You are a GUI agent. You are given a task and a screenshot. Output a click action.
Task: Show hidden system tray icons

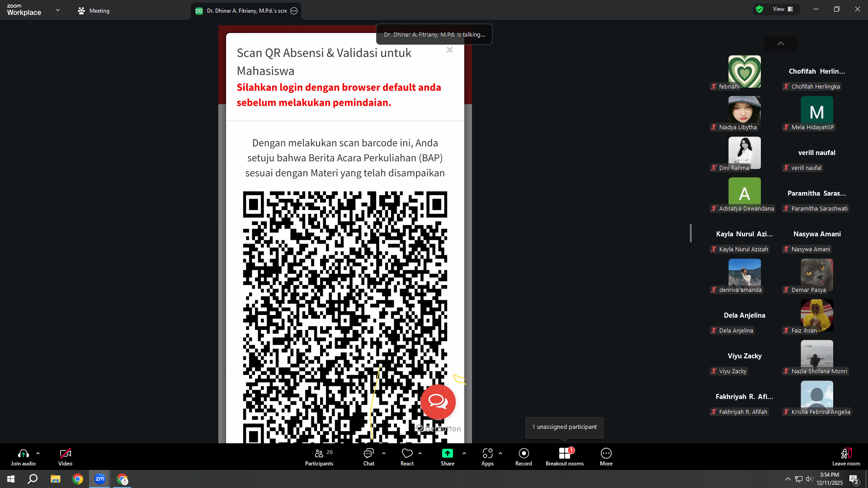pos(788,479)
